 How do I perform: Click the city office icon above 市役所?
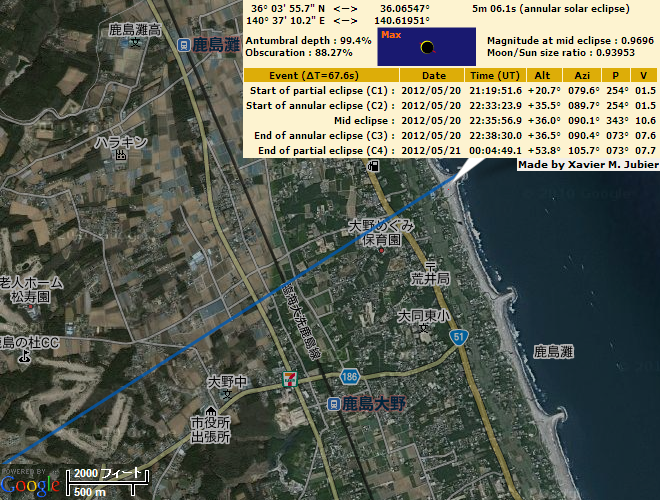pyautogui.click(x=211, y=411)
